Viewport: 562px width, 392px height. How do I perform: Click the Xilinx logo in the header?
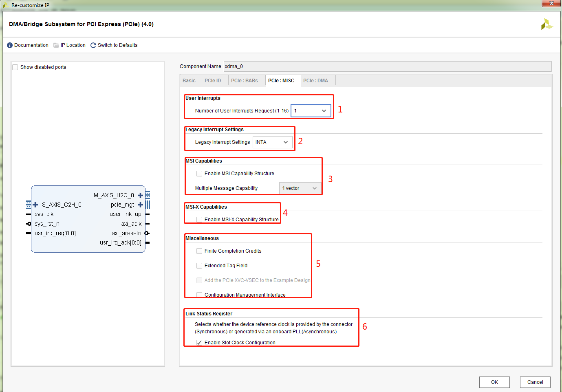(x=547, y=24)
